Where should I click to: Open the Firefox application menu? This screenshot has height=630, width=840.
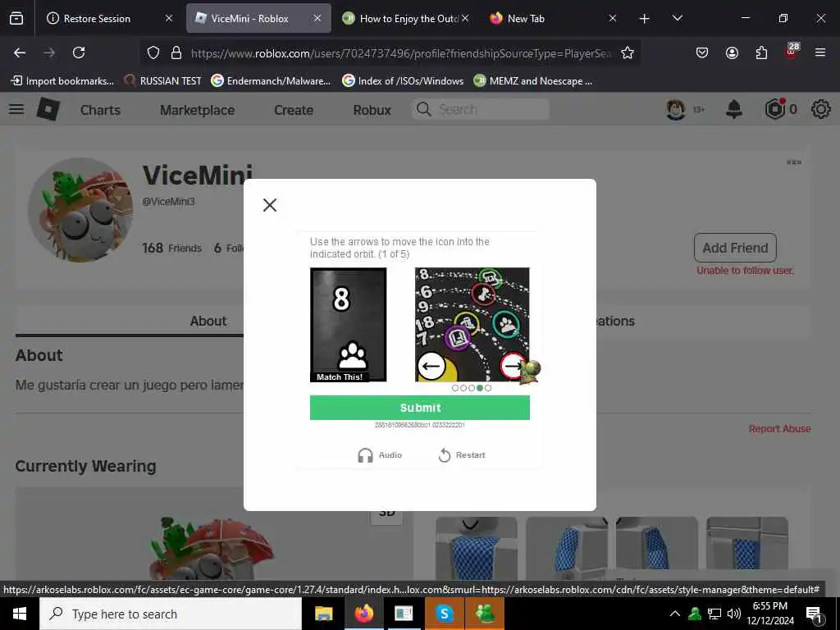820,52
